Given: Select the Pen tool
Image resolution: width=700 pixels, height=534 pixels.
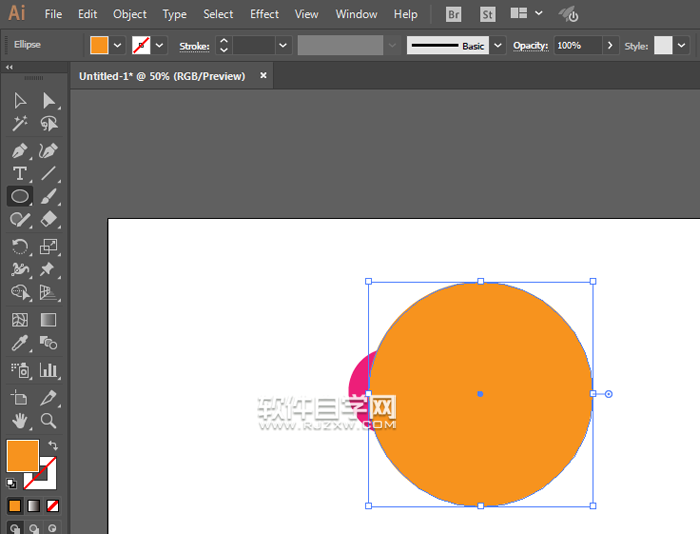Looking at the screenshot, I should (x=19, y=150).
